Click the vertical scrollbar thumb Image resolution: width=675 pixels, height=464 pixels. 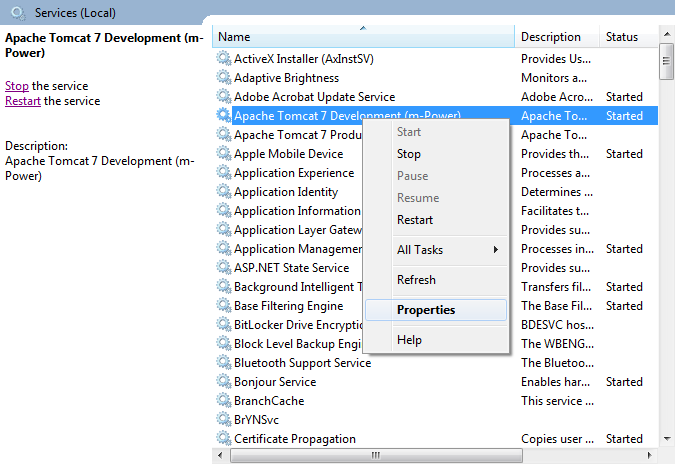point(666,61)
